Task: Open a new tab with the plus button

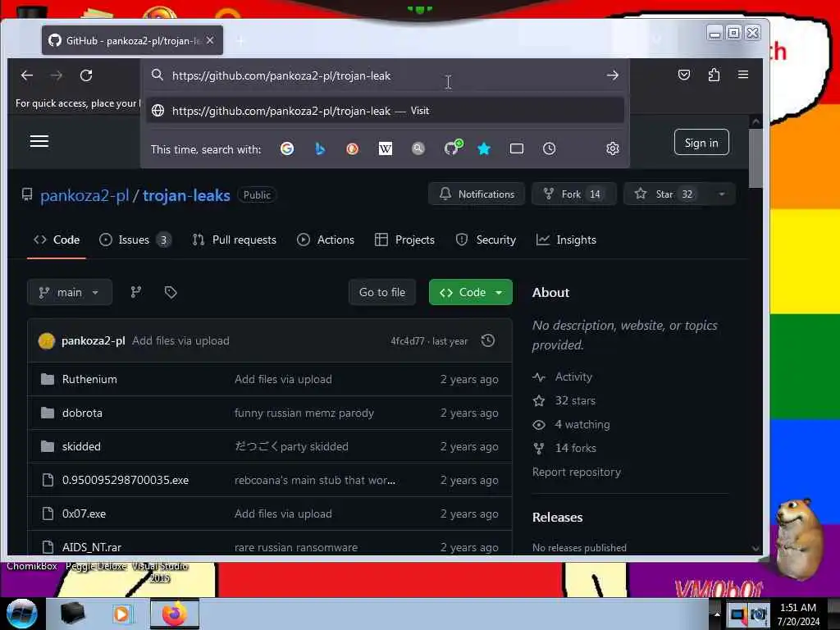Action: point(240,41)
